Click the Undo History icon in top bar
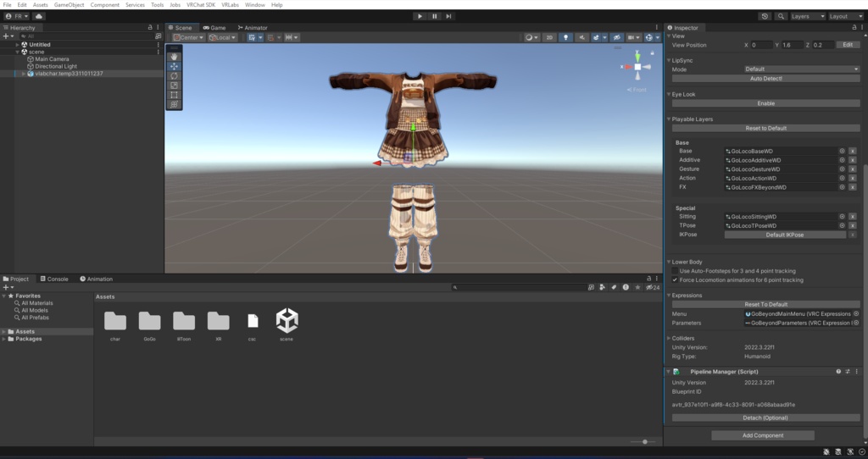 coord(765,16)
